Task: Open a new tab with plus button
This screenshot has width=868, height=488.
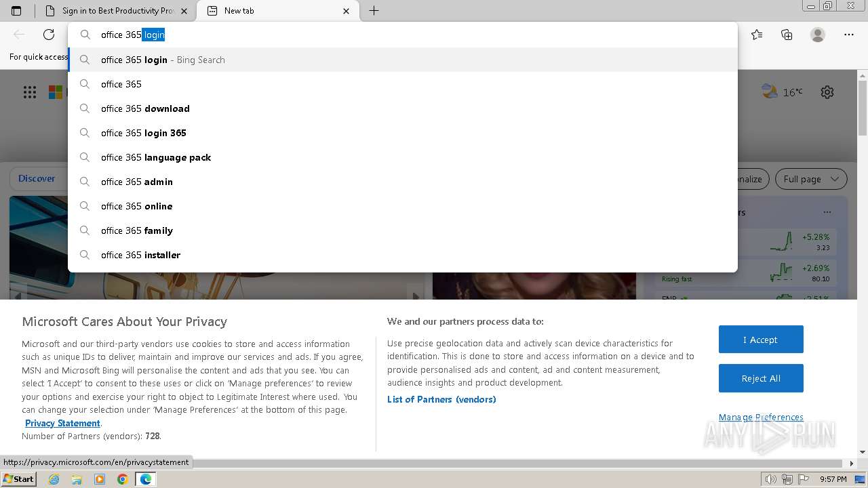Action: [x=374, y=11]
